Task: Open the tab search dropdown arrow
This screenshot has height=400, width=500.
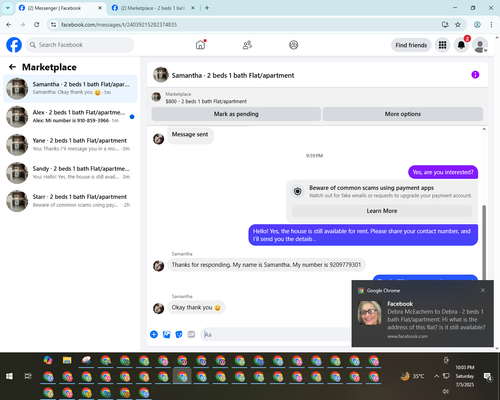Action: pyautogui.click(x=8, y=8)
